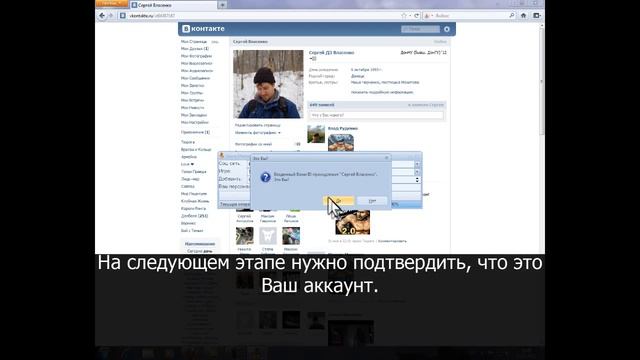The image size is (640, 360).
Task: Open Мои Видеозаписи in the left menu
Action: pyautogui.click(x=197, y=63)
